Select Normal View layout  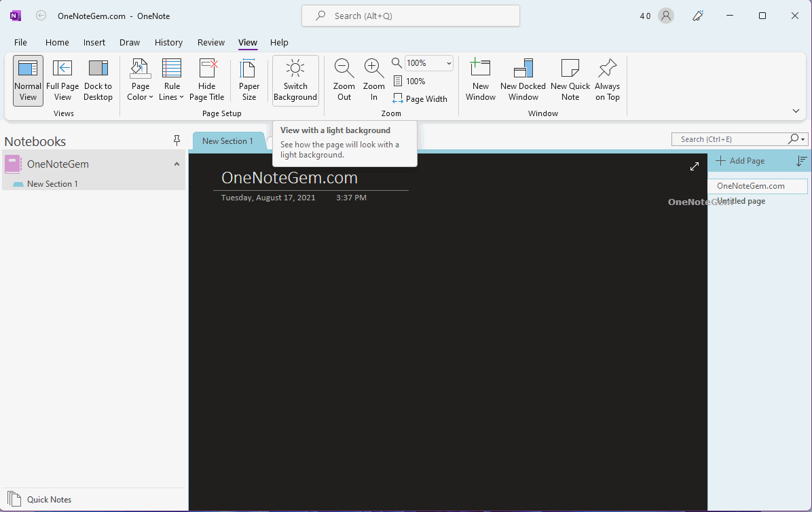pos(28,81)
